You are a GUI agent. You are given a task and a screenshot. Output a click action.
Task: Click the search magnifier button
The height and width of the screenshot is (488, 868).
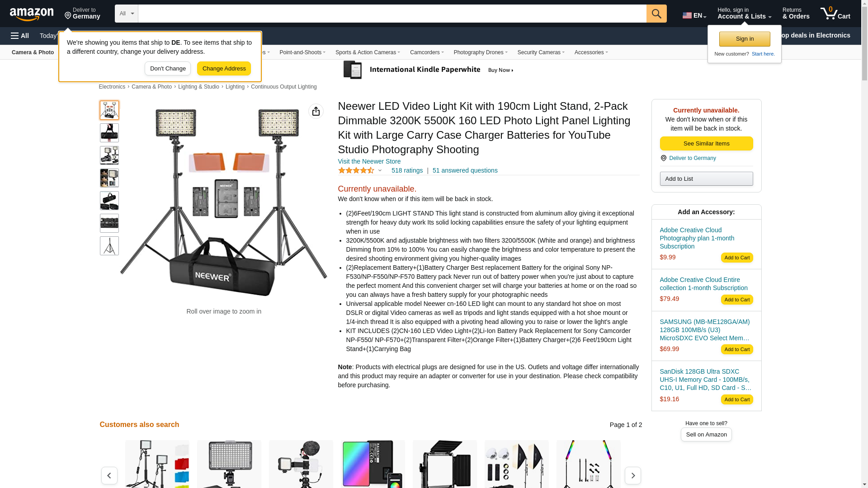coord(656,14)
